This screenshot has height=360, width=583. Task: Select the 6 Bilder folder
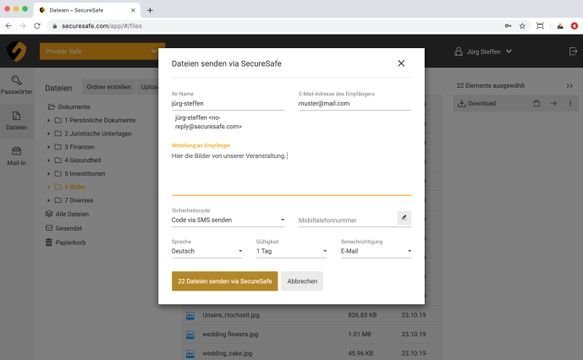[71, 187]
